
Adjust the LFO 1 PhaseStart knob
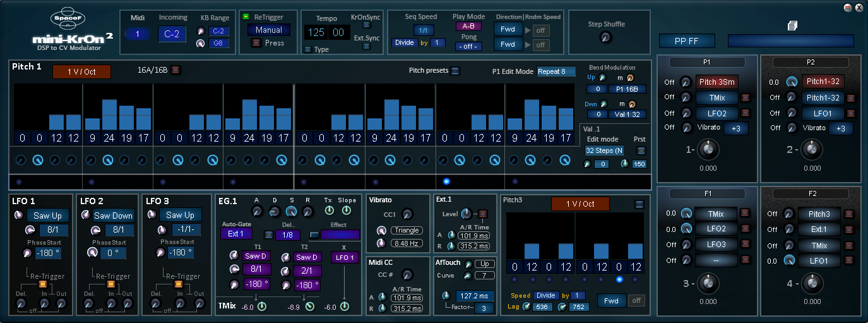tap(27, 253)
